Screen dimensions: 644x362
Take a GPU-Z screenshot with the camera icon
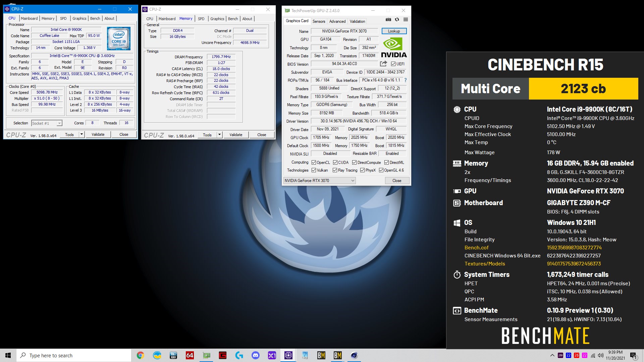click(388, 20)
